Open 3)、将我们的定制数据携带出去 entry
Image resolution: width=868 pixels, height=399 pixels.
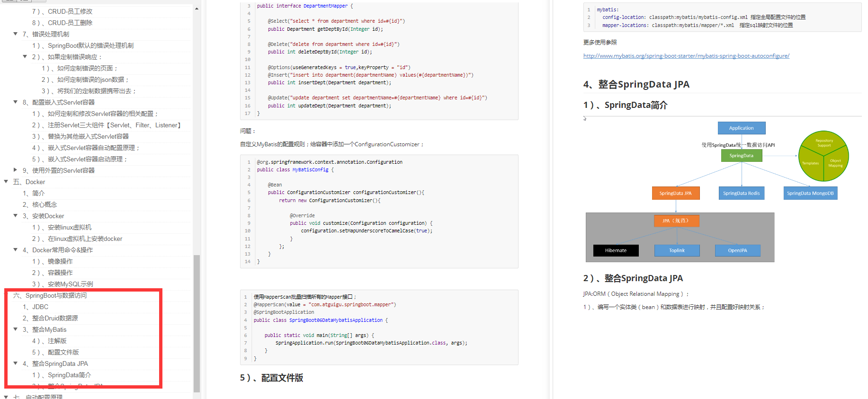point(89,91)
